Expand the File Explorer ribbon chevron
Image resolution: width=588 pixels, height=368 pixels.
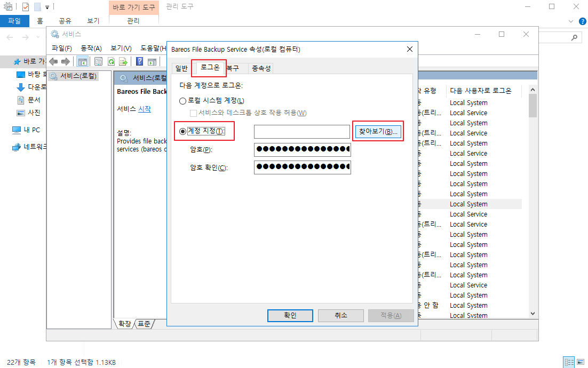pos(571,21)
